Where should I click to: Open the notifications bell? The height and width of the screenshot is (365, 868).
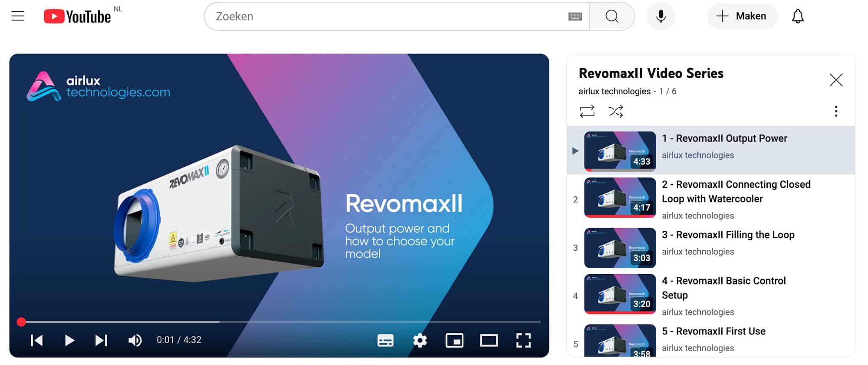tap(798, 17)
